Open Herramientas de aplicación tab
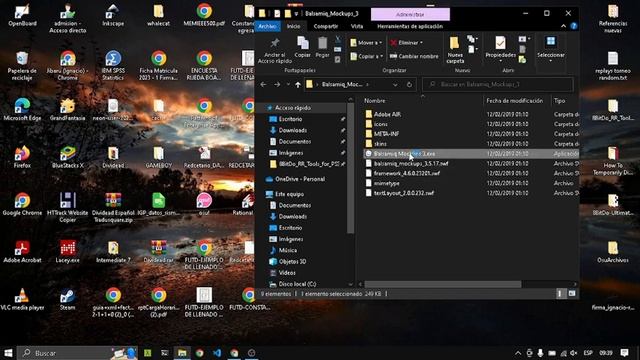Image resolution: width=640 pixels, height=360 pixels. [x=410, y=26]
